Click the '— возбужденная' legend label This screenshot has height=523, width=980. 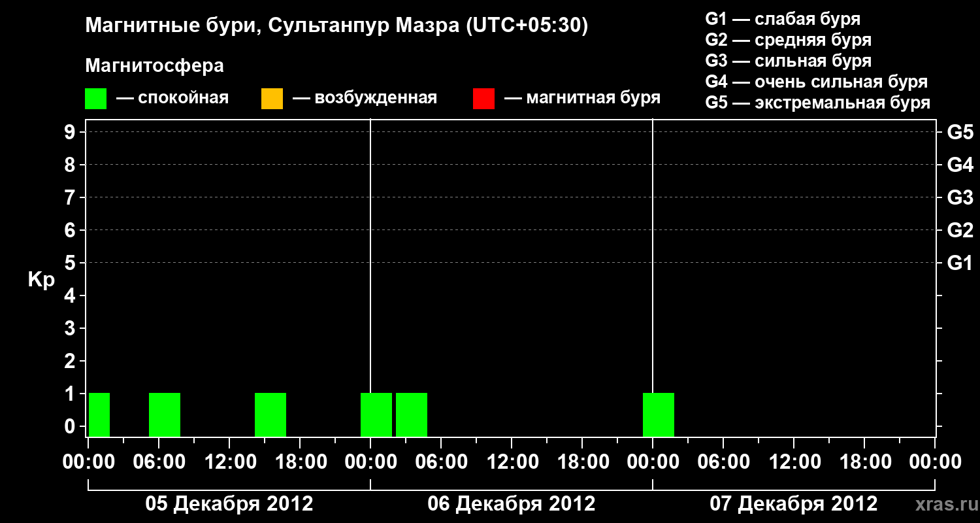pos(365,99)
